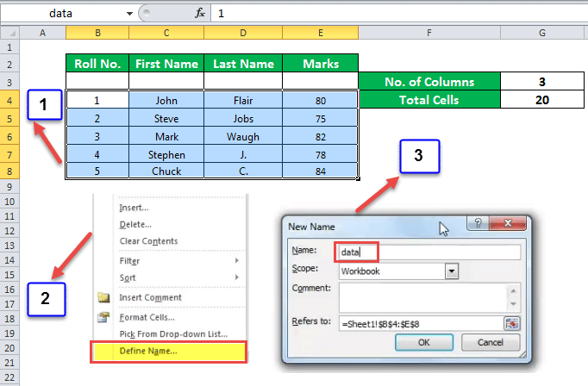Click the Refers to input field
The image size is (588, 386).
point(421,324)
